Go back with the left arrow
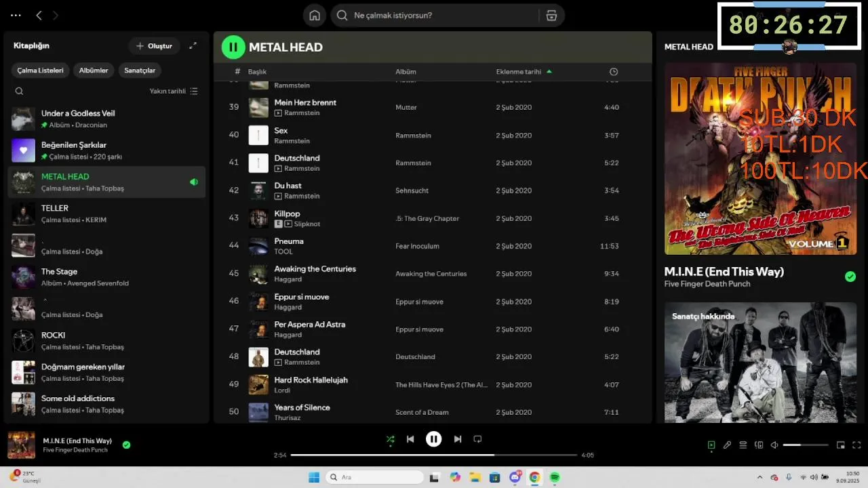The height and width of the screenshot is (488, 868). [39, 15]
